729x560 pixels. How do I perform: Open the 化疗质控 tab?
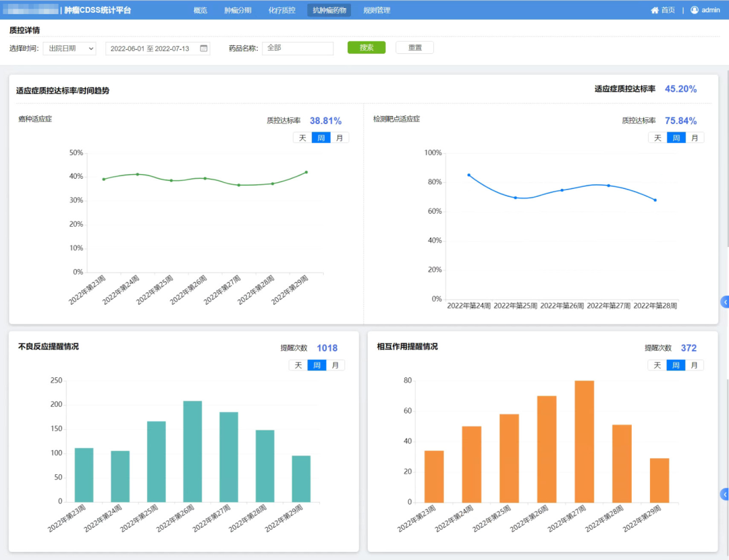pos(281,10)
